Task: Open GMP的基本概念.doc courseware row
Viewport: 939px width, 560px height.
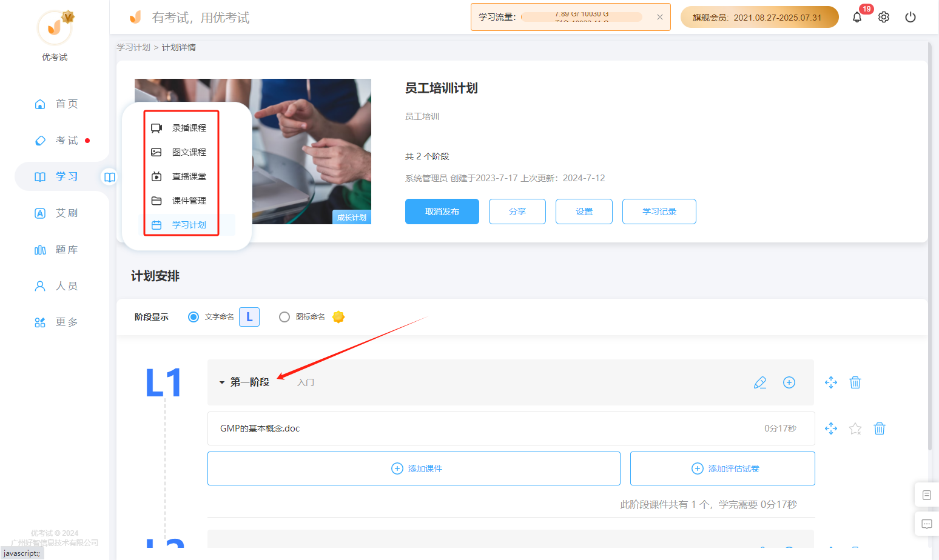Action: tap(511, 428)
